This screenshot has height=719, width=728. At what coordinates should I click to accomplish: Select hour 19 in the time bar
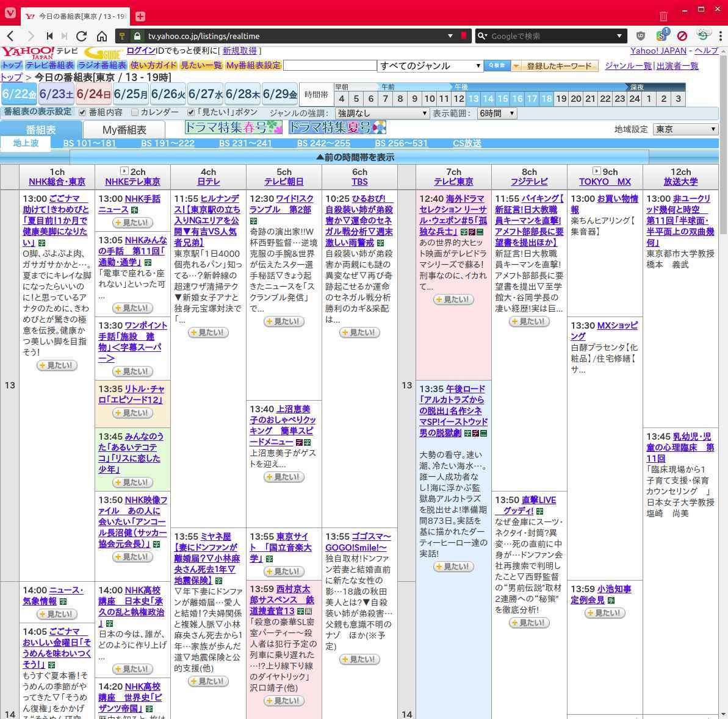pyautogui.click(x=561, y=98)
